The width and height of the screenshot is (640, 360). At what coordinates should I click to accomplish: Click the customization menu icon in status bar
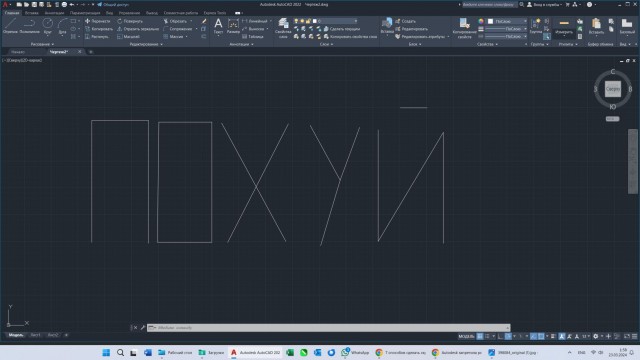(x=634, y=336)
